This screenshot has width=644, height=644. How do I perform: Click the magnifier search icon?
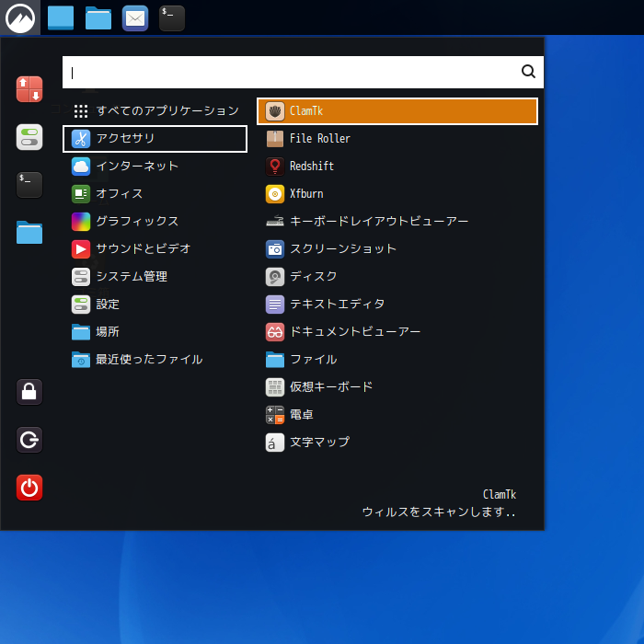(528, 72)
